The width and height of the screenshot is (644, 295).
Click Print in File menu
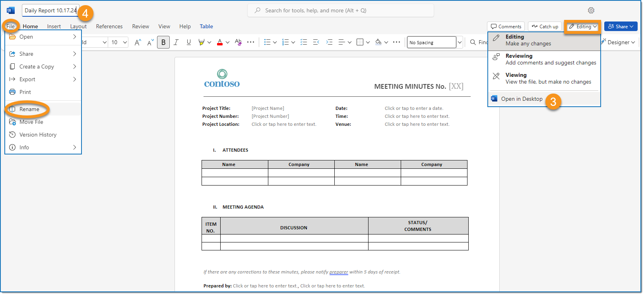[43, 92]
